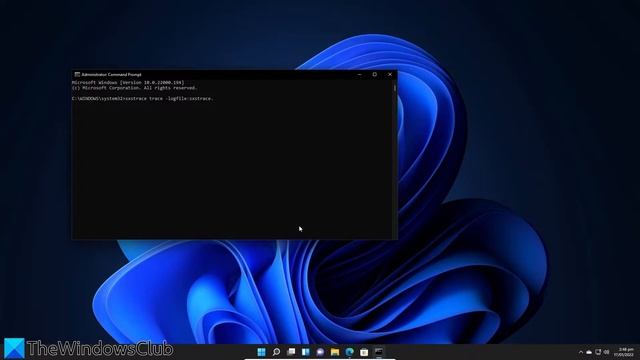This screenshot has width=640, height=360.
Task: Open the Widgets panel from taskbar
Action: tap(306, 351)
